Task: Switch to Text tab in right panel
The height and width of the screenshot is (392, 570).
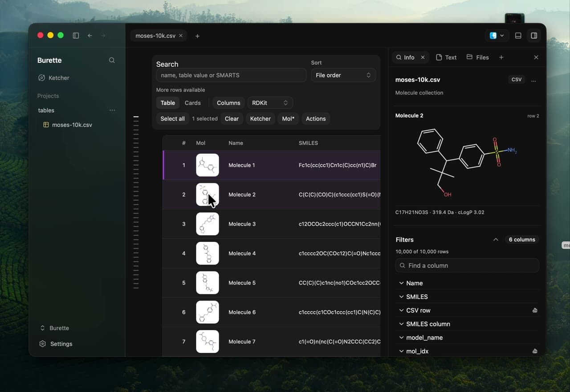Action: coord(446,57)
